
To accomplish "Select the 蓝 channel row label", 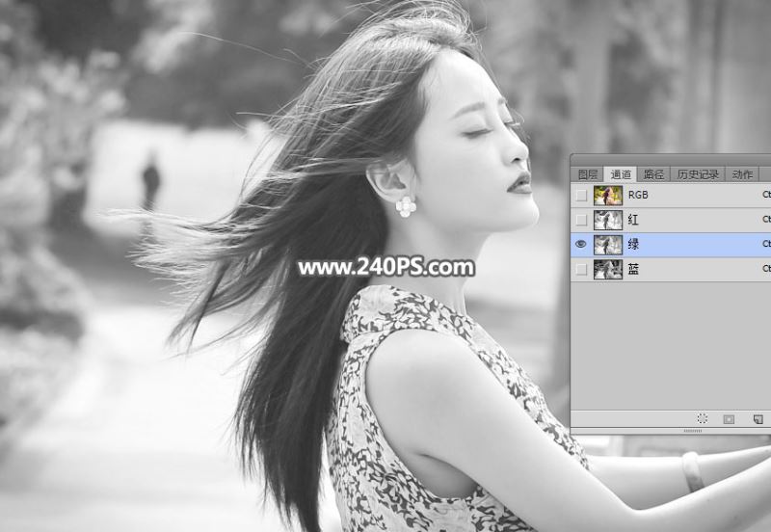I will (x=633, y=270).
